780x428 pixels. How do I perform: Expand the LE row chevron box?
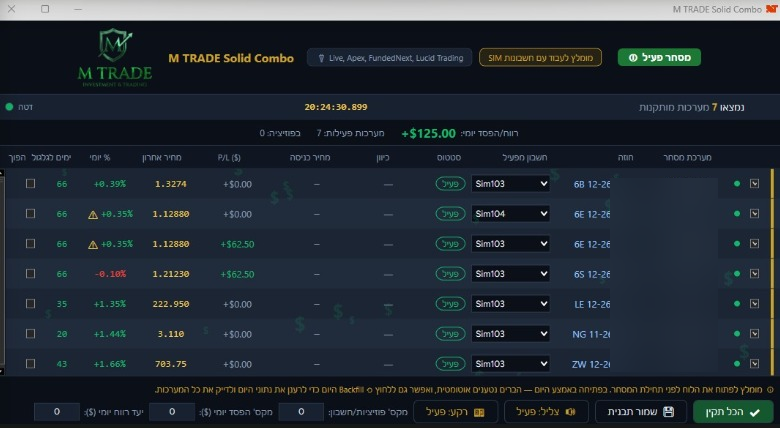point(755,304)
